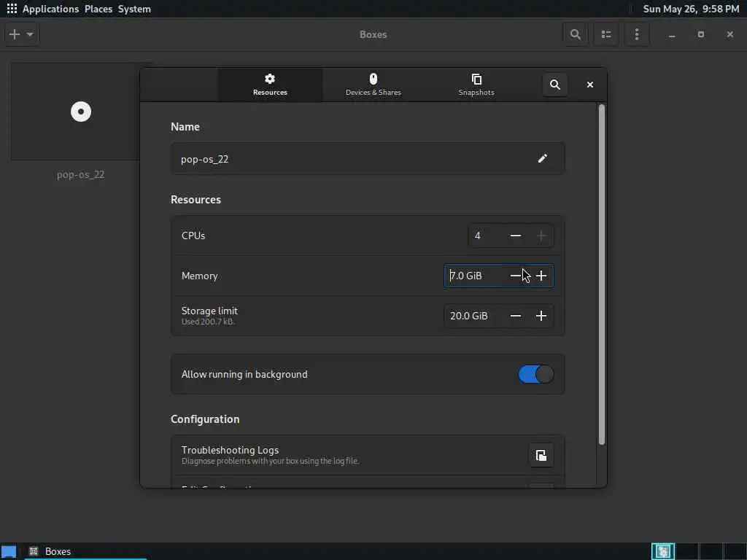This screenshot has width=747, height=560.
Task: Click the Configuration section heading
Action: pos(205,419)
